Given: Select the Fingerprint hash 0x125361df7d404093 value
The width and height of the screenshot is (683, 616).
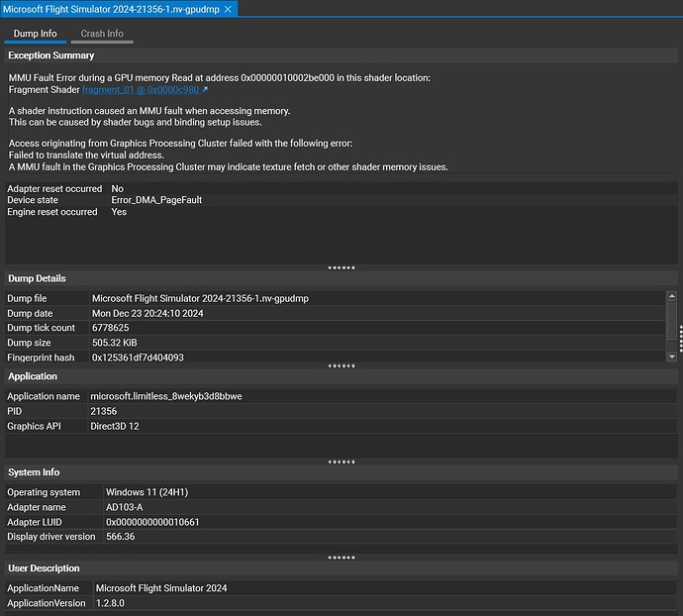Looking at the screenshot, I should point(138,358).
